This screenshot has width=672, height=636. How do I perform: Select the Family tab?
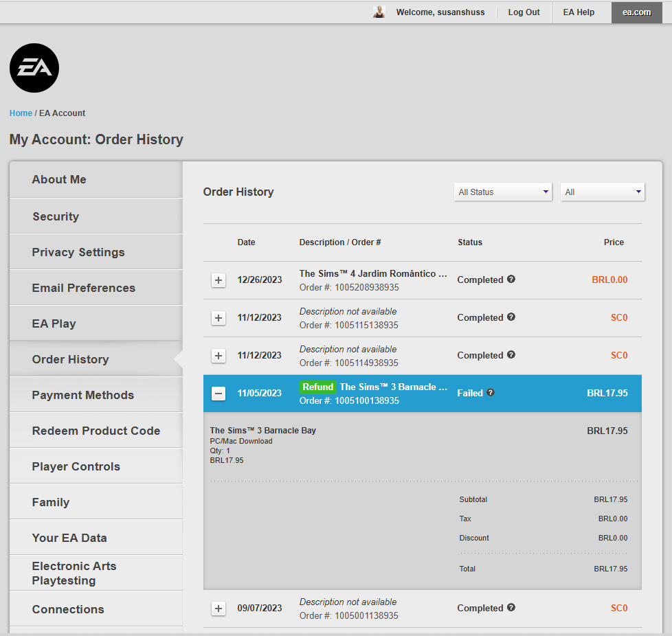[96, 502]
